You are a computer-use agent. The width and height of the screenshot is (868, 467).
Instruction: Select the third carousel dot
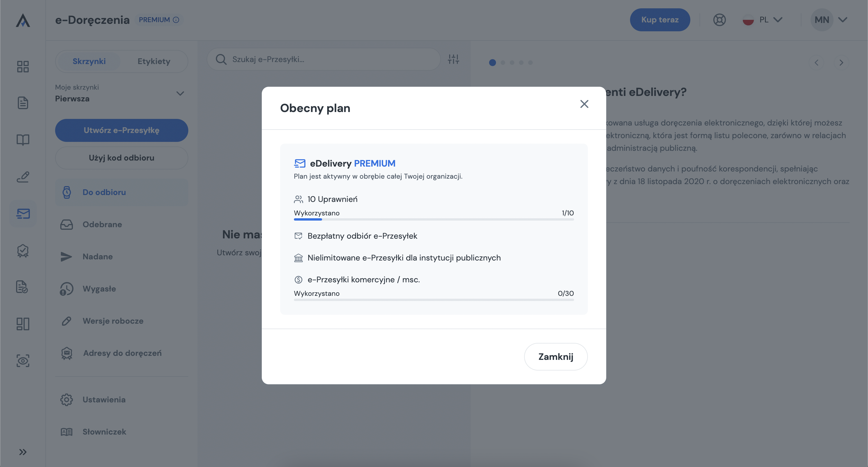[x=512, y=62]
